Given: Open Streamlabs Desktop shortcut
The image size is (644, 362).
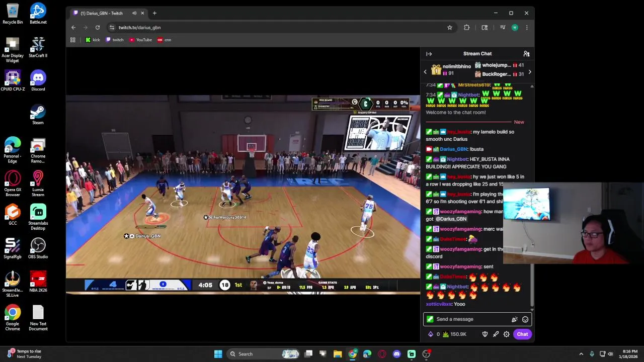Looking at the screenshot, I should 38,217.
